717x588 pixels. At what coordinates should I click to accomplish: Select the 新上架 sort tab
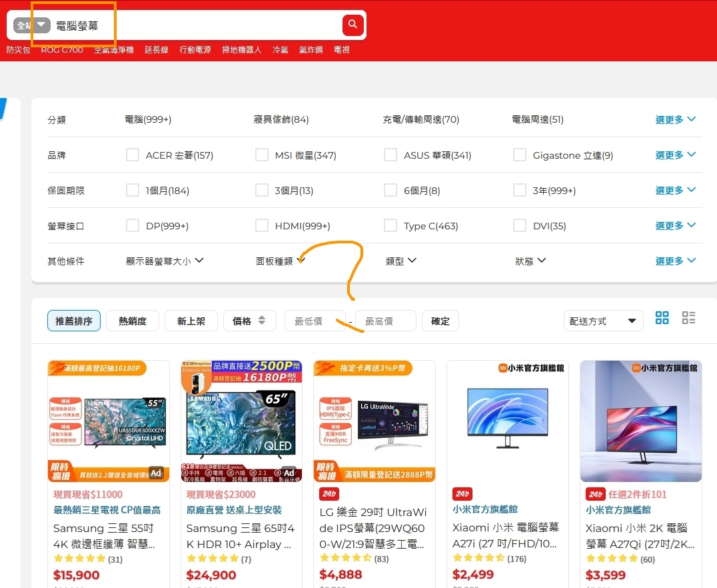pos(191,321)
